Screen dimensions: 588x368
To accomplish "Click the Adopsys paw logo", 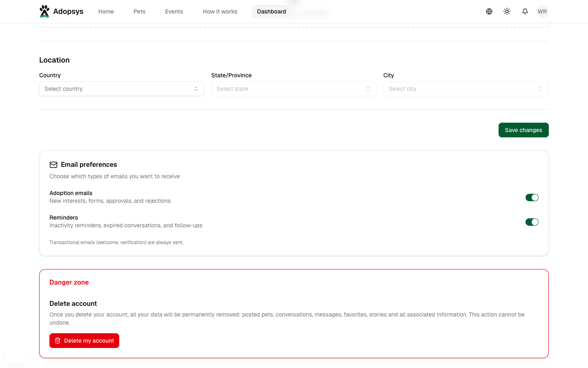I will coord(44,11).
